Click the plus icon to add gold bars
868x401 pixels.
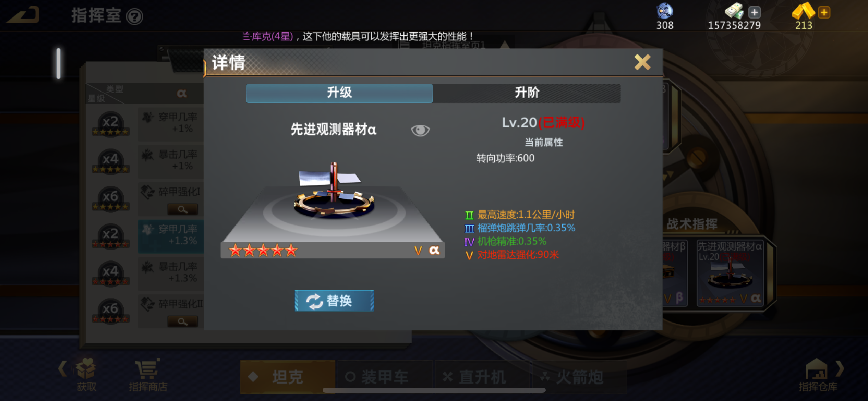click(x=824, y=13)
